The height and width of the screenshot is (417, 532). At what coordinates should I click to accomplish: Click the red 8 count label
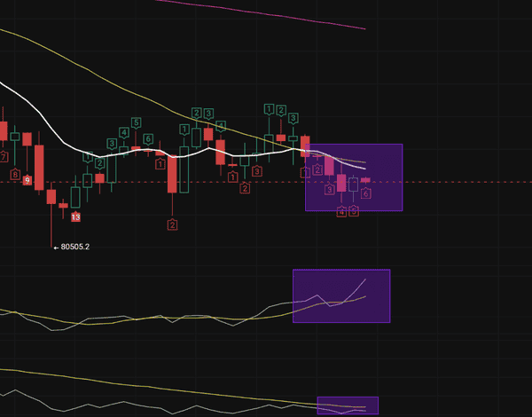15,175
